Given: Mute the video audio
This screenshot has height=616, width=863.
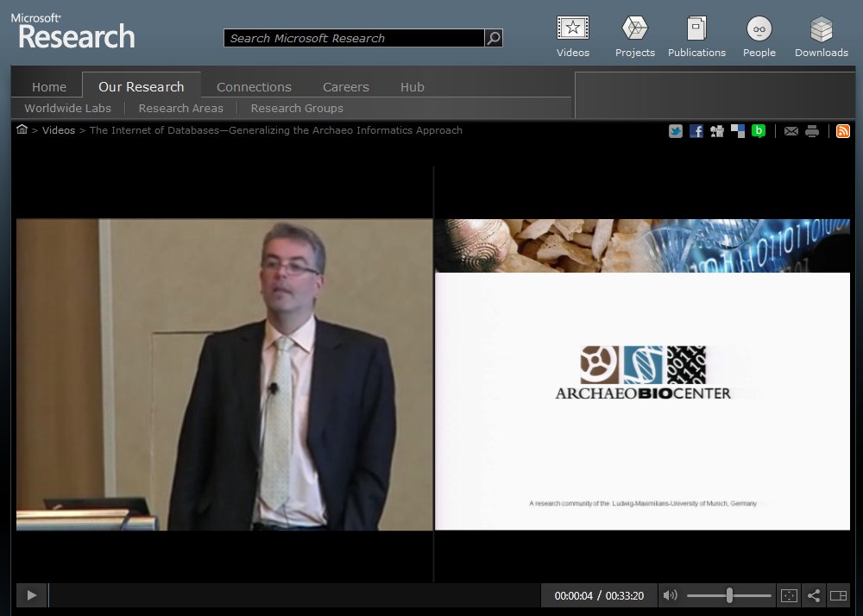Looking at the screenshot, I should click(670, 595).
